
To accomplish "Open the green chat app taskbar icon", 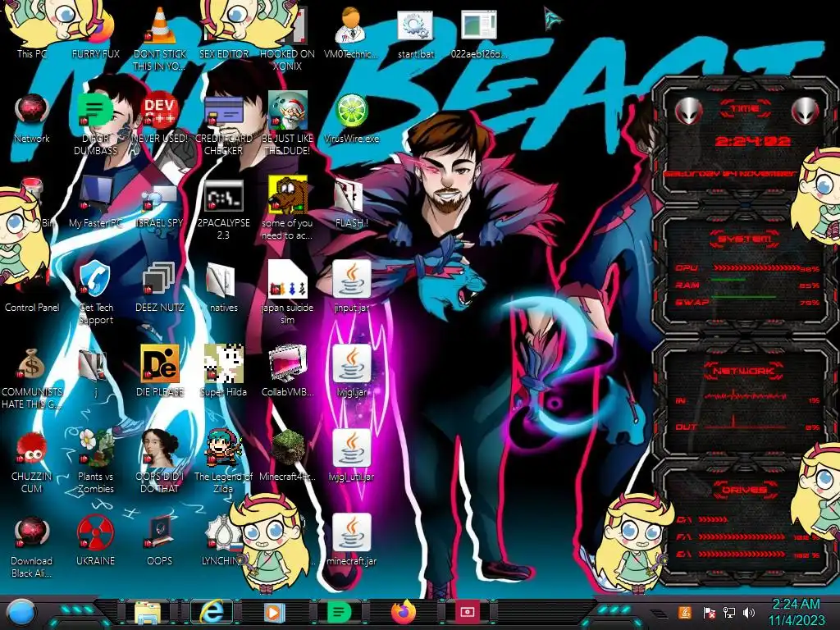I will [339, 612].
